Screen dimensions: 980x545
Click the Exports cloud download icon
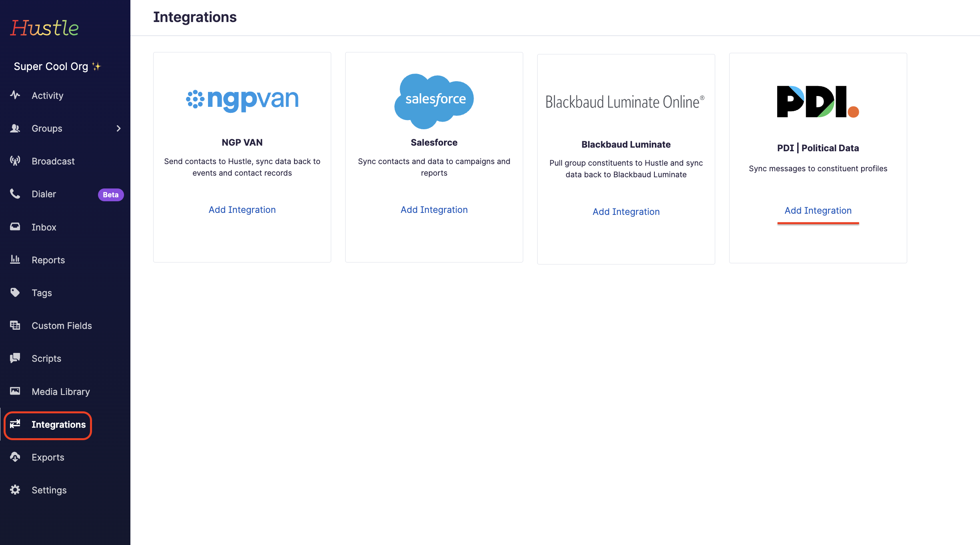pos(15,457)
